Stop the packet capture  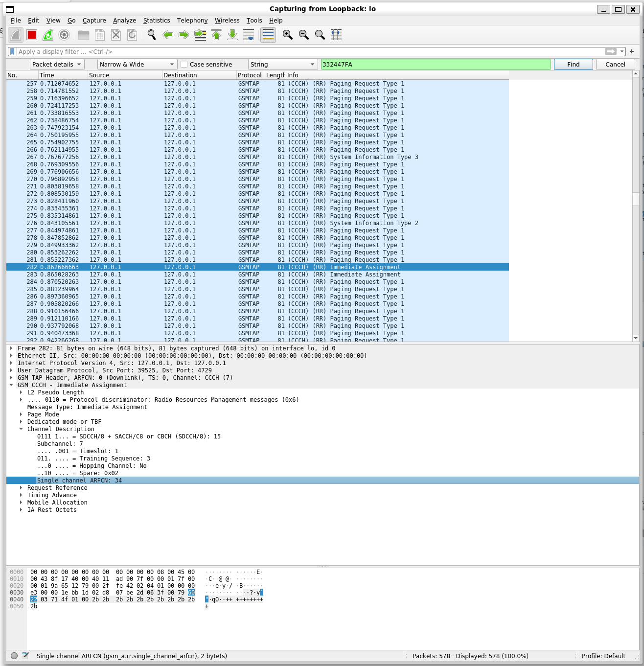(x=31, y=34)
